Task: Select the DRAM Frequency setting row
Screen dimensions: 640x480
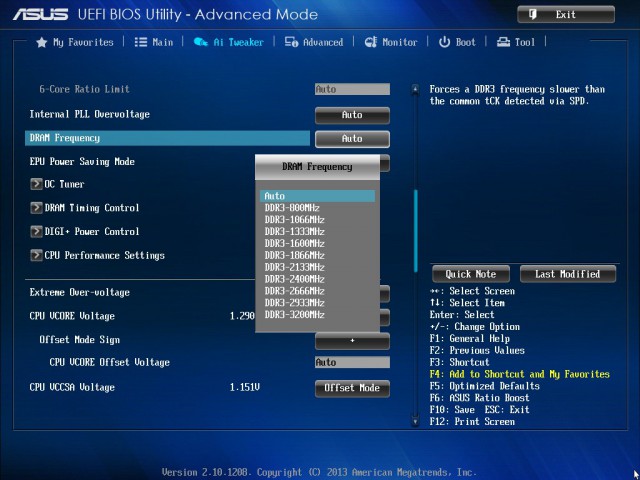Action: pos(167,138)
